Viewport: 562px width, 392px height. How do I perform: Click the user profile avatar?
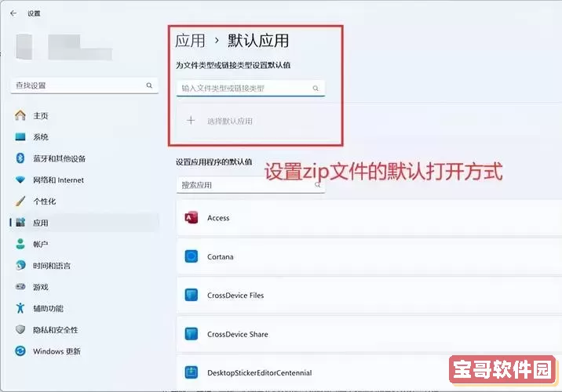[x=24, y=47]
